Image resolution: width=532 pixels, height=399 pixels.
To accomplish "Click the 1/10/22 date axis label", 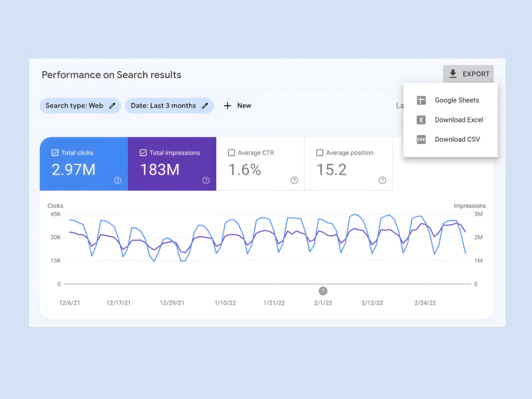I will [x=225, y=303].
